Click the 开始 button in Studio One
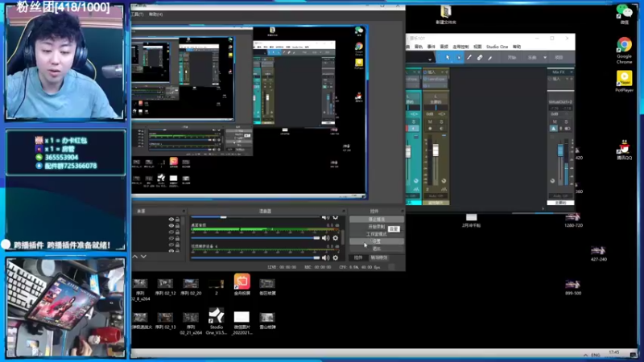This screenshot has width=644, height=362. [x=511, y=58]
